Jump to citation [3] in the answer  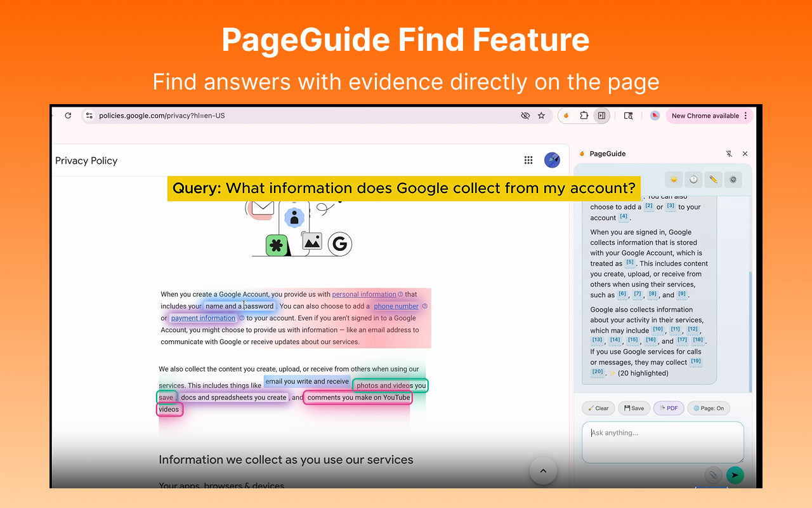coord(671,206)
